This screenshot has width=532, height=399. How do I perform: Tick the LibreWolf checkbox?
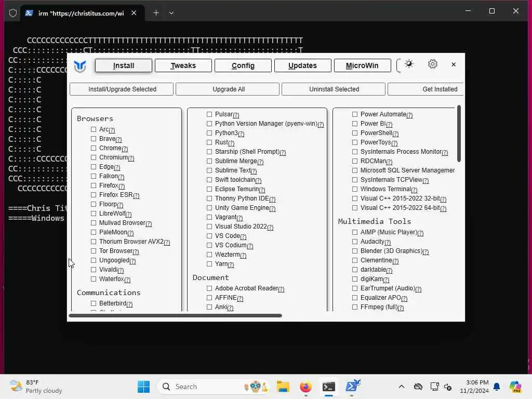(94, 214)
